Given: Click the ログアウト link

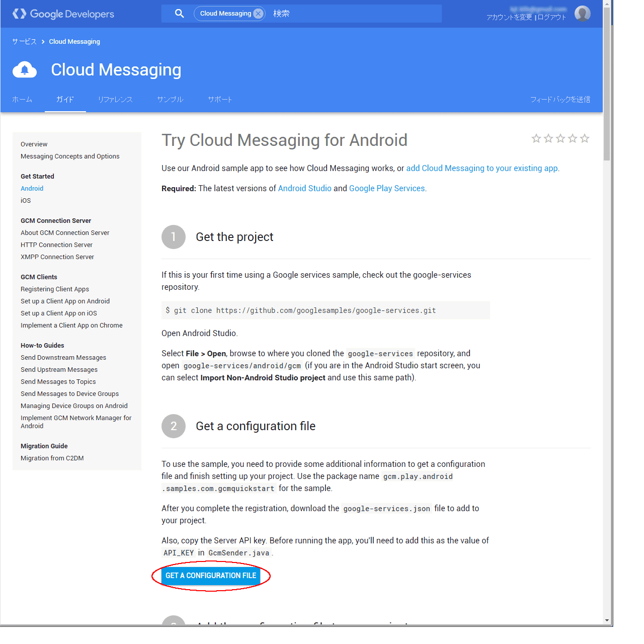Looking at the screenshot, I should [552, 17].
